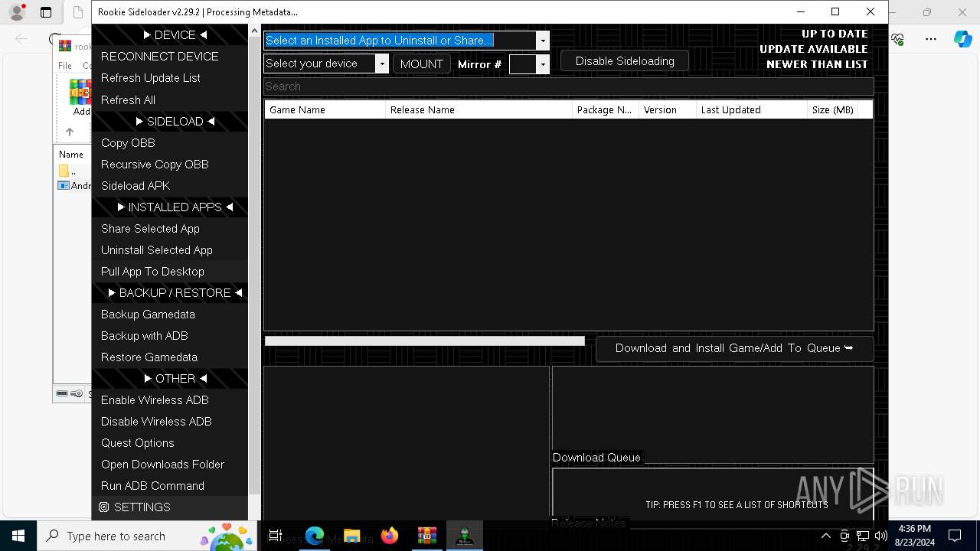Image resolution: width=980 pixels, height=551 pixels.
Task: Disable Wireless ADB option
Action: [x=170, y=422]
